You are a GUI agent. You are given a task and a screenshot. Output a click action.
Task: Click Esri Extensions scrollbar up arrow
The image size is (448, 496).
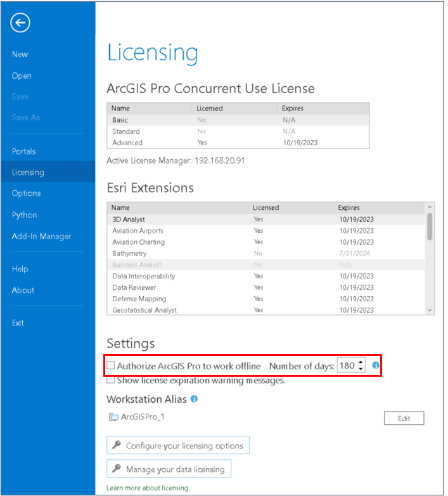pos(430,207)
